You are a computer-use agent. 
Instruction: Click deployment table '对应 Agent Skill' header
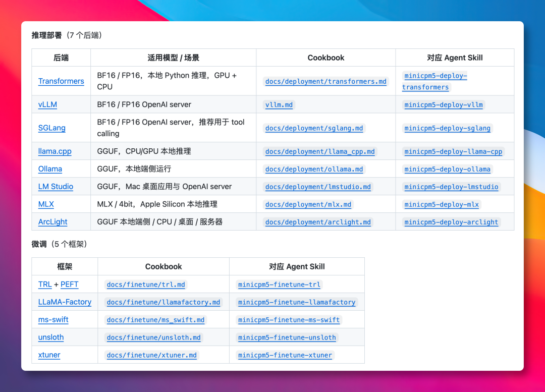[x=455, y=58]
